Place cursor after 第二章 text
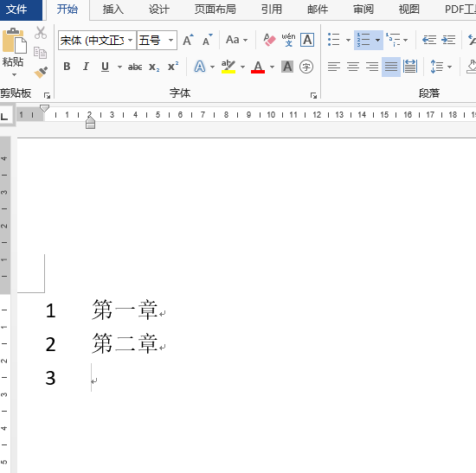The image size is (476, 473). pyautogui.click(x=159, y=344)
